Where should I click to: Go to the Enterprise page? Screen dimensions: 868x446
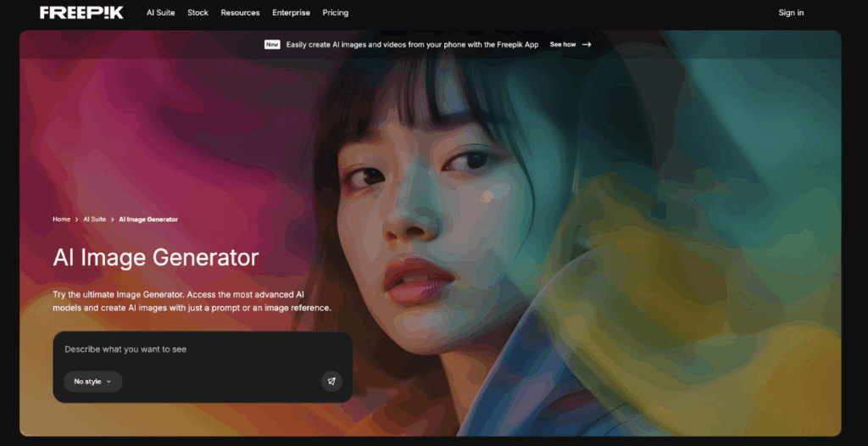[291, 13]
